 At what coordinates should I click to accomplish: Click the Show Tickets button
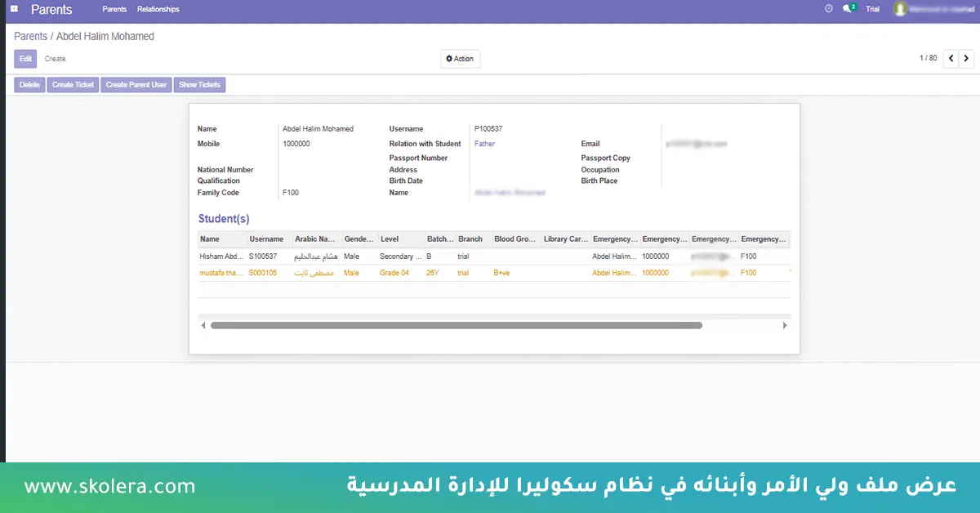coord(199,85)
